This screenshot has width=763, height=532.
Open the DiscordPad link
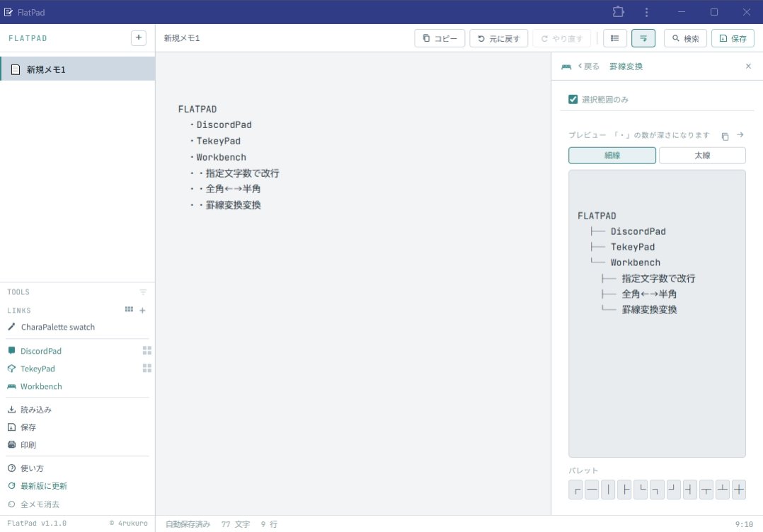click(x=41, y=351)
